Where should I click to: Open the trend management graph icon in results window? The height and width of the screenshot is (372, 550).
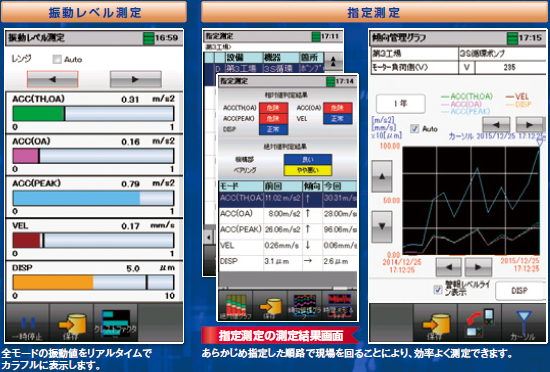pos(304,305)
